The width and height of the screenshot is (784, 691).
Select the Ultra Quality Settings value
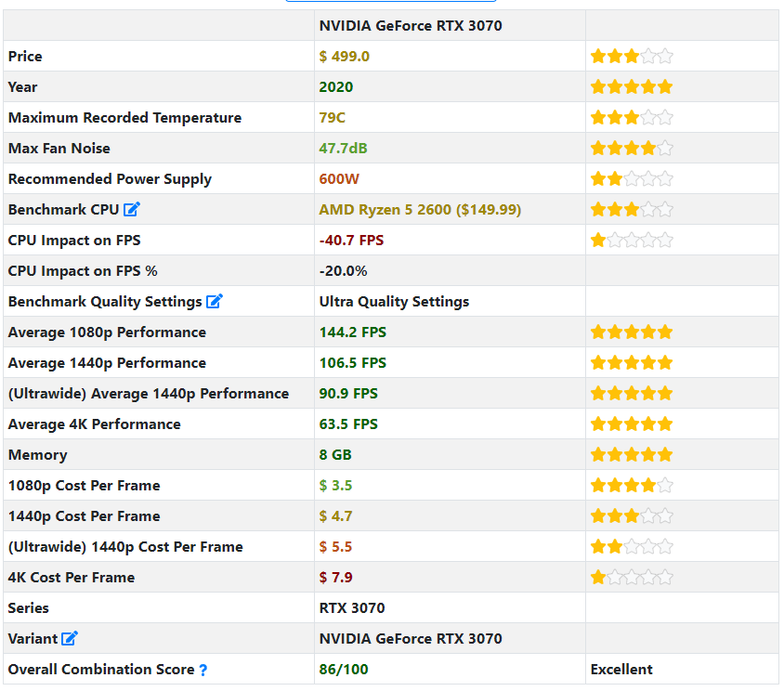tap(394, 302)
